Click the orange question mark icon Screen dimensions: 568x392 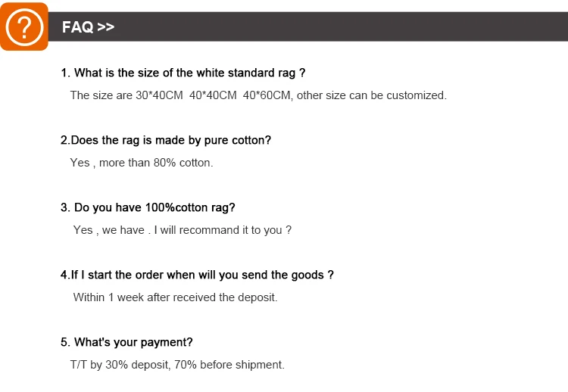[x=24, y=27]
